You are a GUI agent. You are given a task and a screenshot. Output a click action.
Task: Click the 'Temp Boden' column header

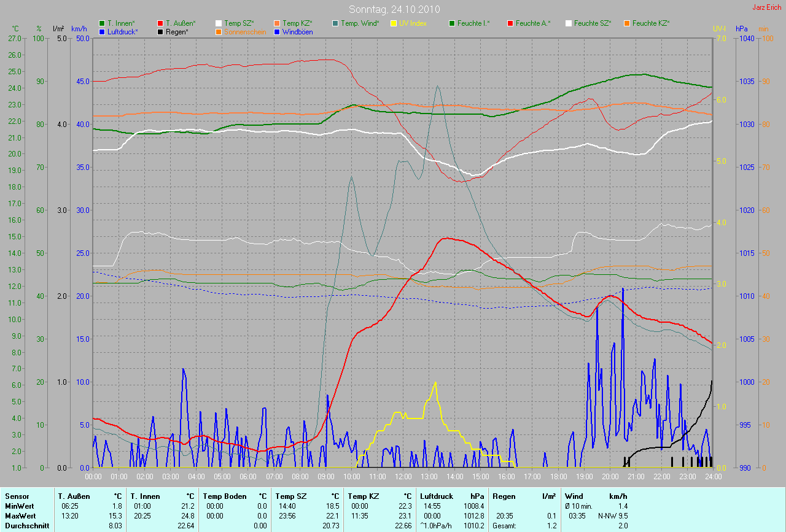[x=225, y=496]
